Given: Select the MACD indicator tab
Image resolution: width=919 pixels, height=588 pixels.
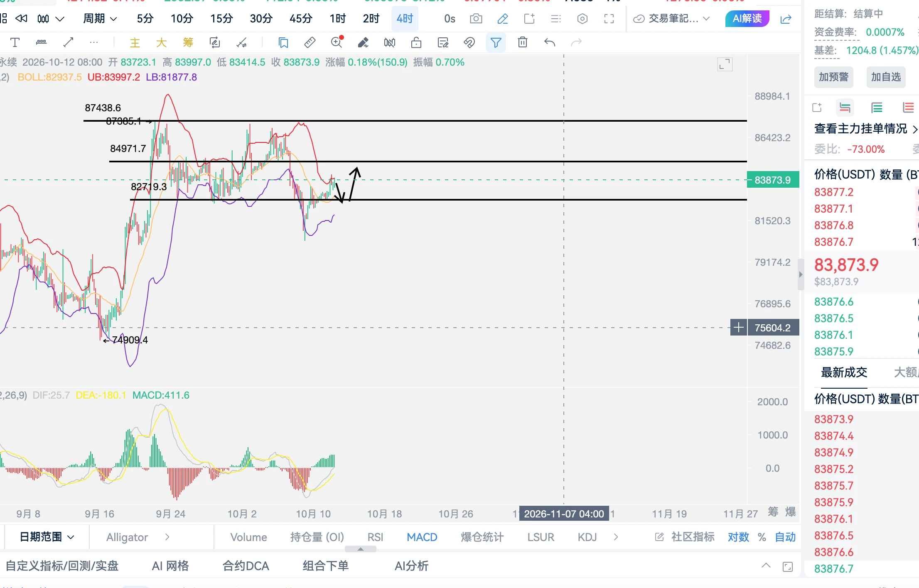Looking at the screenshot, I should click(422, 537).
